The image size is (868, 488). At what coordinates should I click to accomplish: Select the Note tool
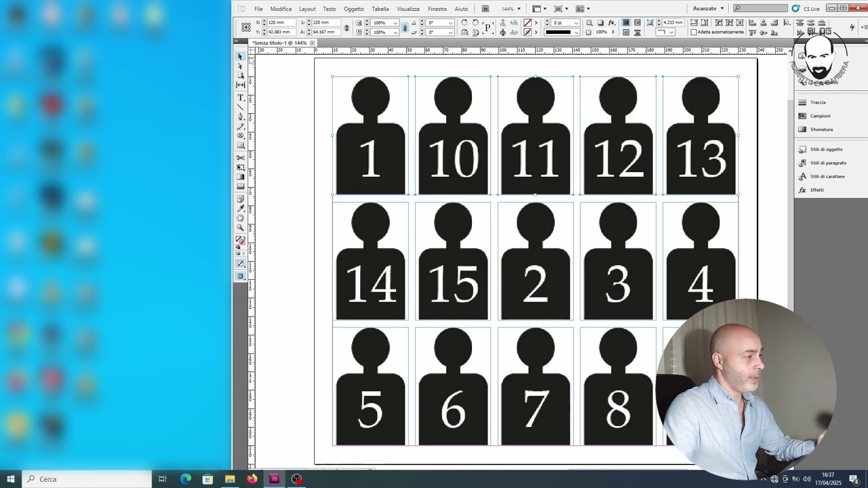[x=240, y=199]
